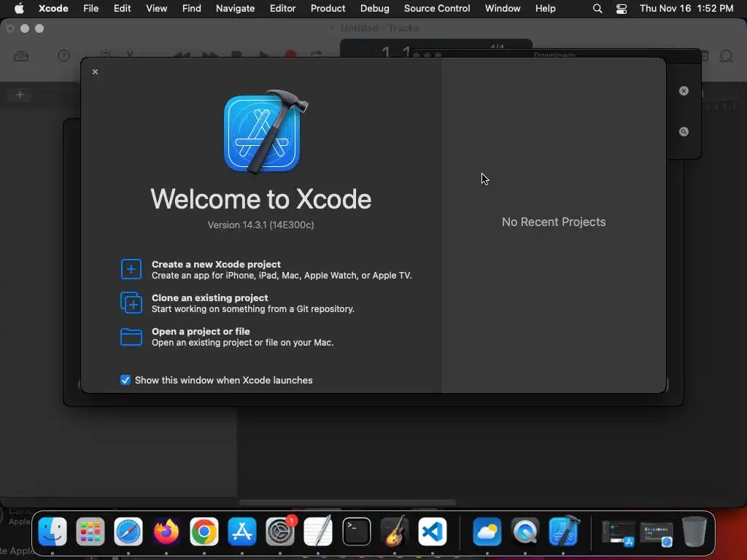
Task: Open Terminal from the Dock
Action: pos(356,532)
